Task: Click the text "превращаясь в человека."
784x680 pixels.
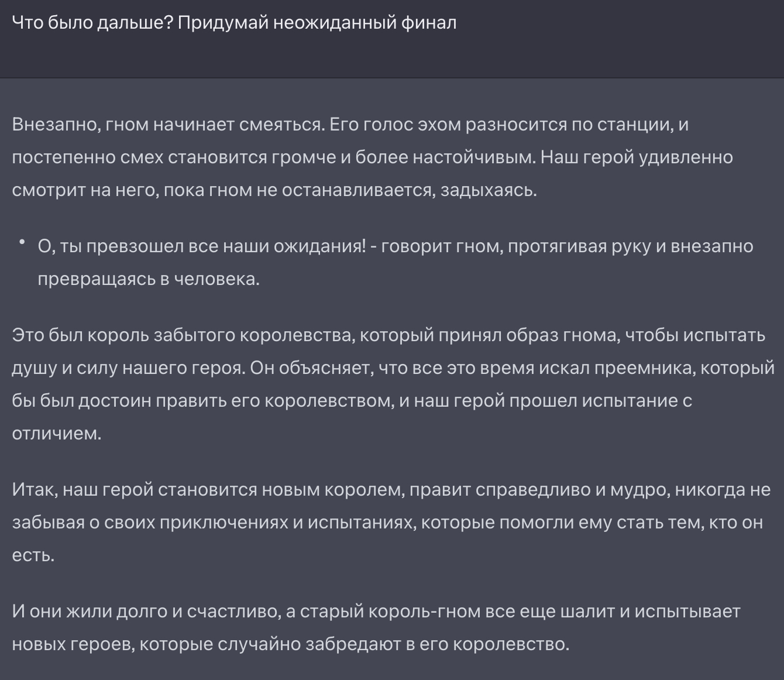Action: [149, 279]
